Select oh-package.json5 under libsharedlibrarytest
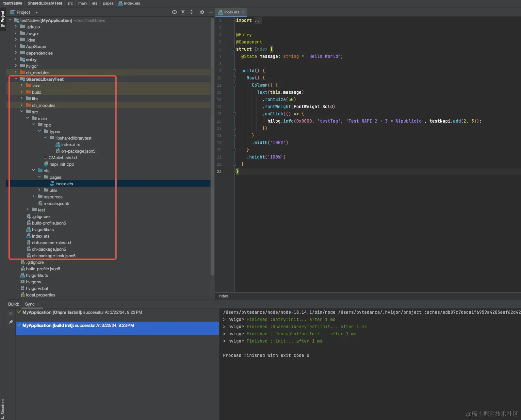The image size is (521, 420). (x=78, y=151)
